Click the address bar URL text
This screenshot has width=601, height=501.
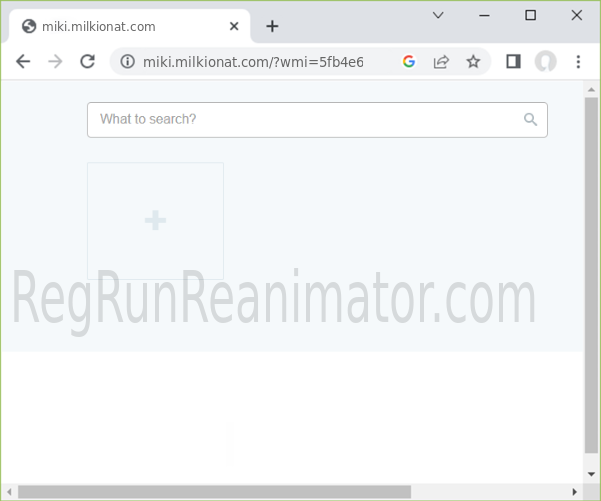click(252, 62)
